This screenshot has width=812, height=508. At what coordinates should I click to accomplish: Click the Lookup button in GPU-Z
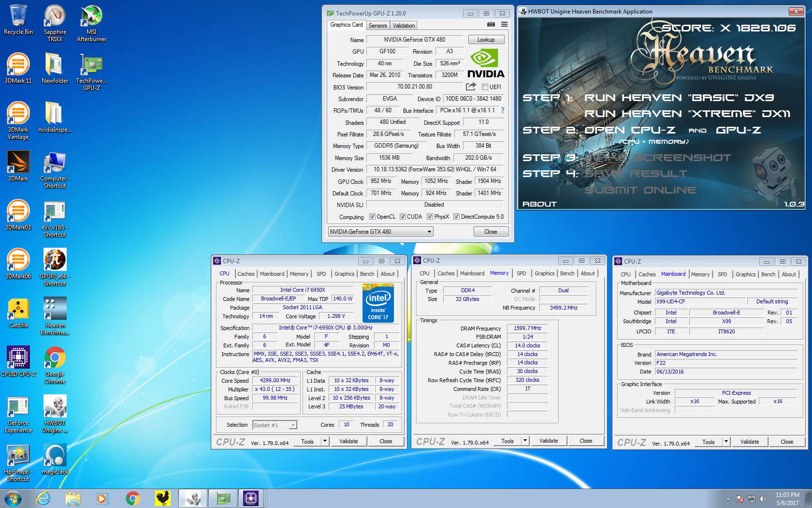point(486,40)
